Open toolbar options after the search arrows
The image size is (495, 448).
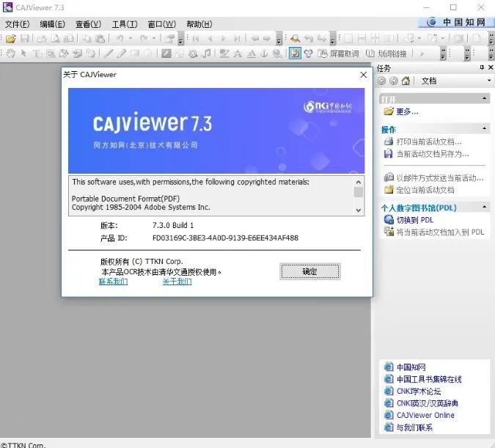coord(332,39)
